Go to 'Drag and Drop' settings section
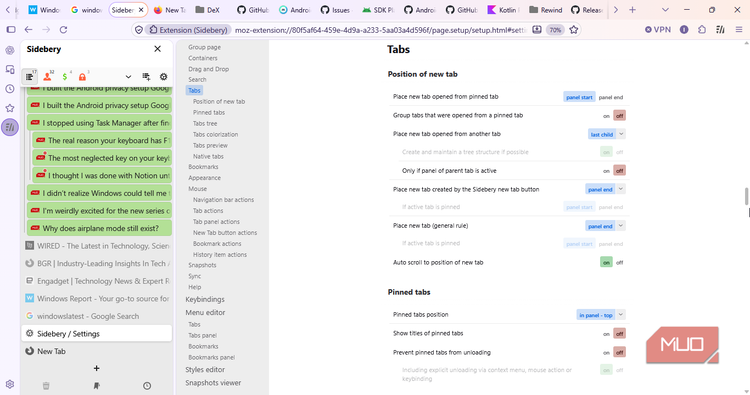The height and width of the screenshot is (395, 750). point(209,69)
